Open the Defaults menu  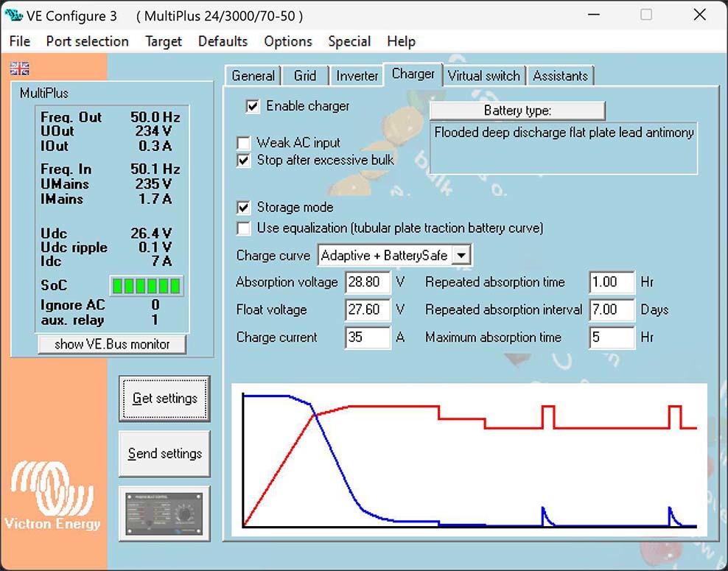tap(223, 41)
